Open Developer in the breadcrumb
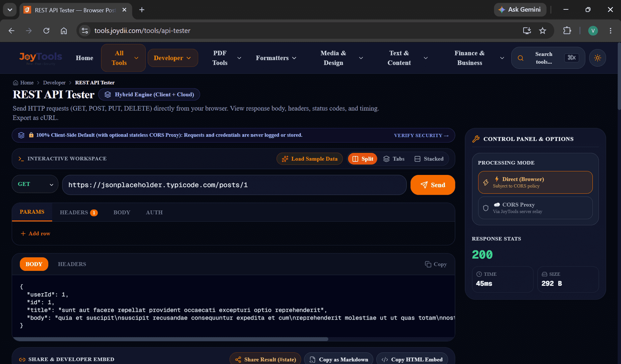The height and width of the screenshot is (364, 621). (x=54, y=83)
